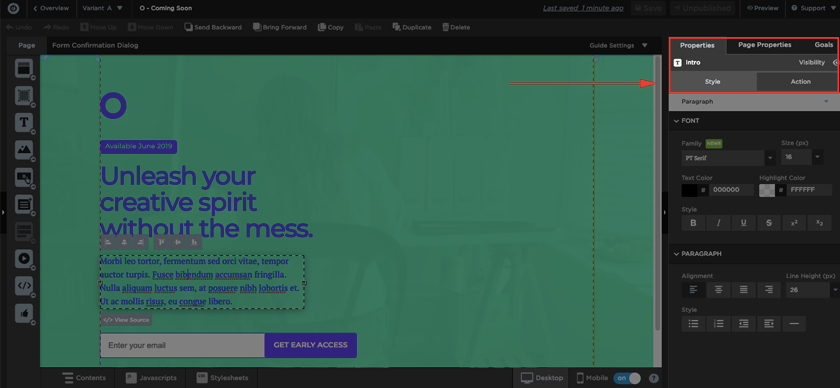Open the Variant A dropdown
Image resolution: width=840 pixels, height=388 pixels.
103,8
